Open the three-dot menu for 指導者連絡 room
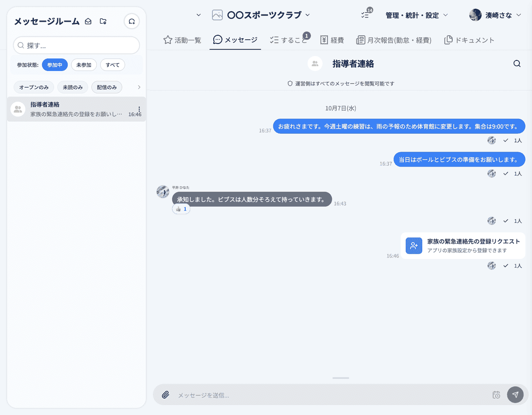This screenshot has width=532, height=415. coord(139,109)
